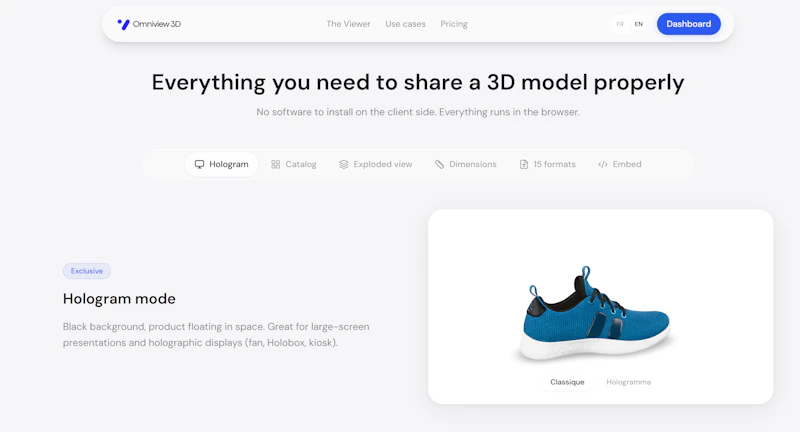Select the Hologram feature tab

pos(221,164)
